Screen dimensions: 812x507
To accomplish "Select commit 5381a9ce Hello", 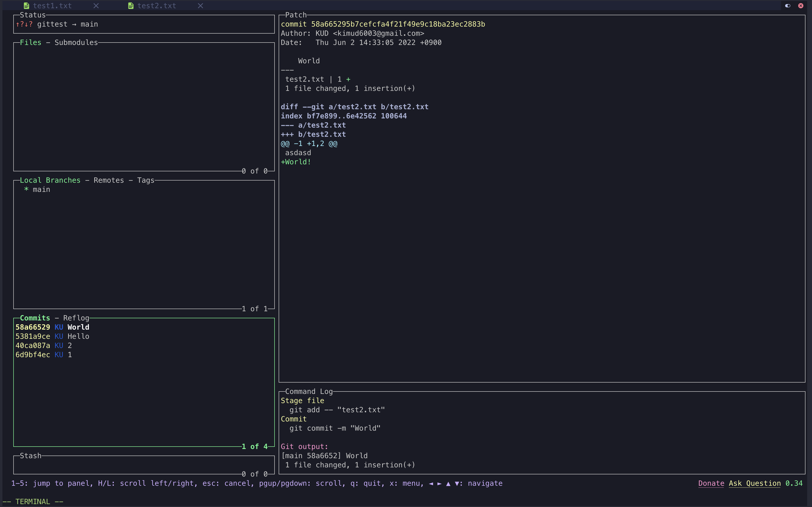I will pos(52,336).
